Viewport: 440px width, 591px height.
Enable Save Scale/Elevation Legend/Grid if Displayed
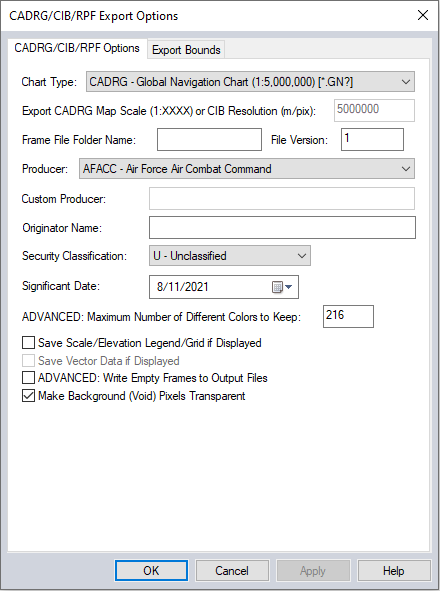pyautogui.click(x=28, y=343)
